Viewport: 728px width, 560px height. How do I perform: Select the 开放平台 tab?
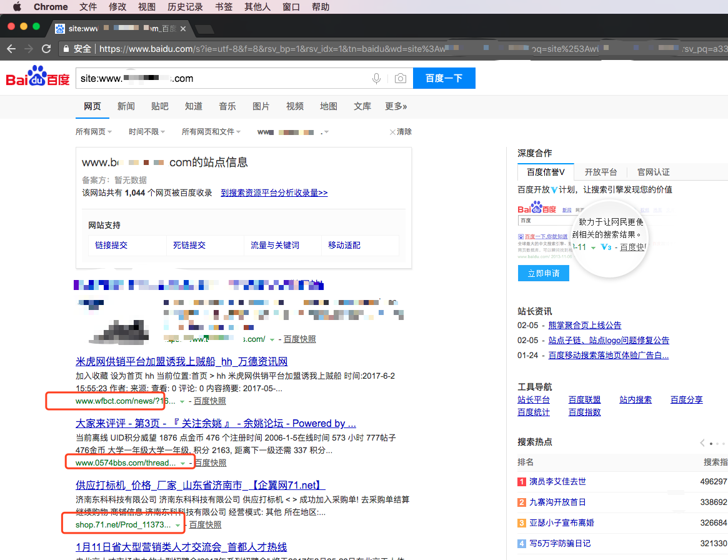[x=601, y=172]
